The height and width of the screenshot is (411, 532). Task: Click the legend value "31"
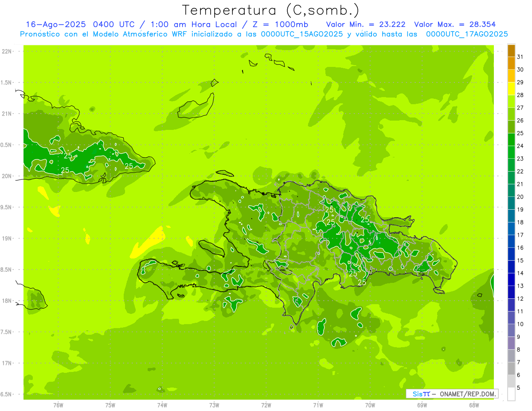520,57
